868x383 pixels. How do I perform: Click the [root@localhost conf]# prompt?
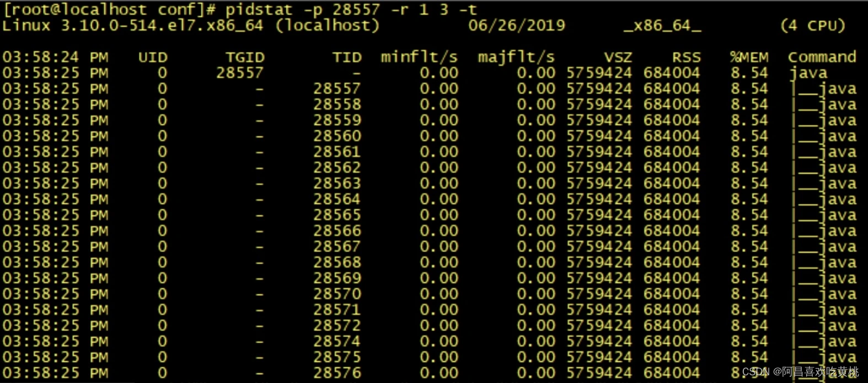click(109, 9)
